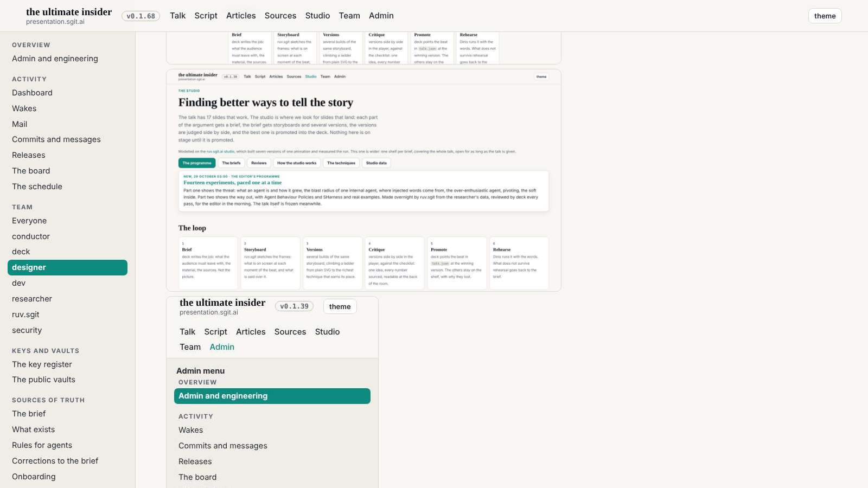Go to Commits and messages in left sidebar
This screenshot has height=488, width=868.
pos(56,139)
